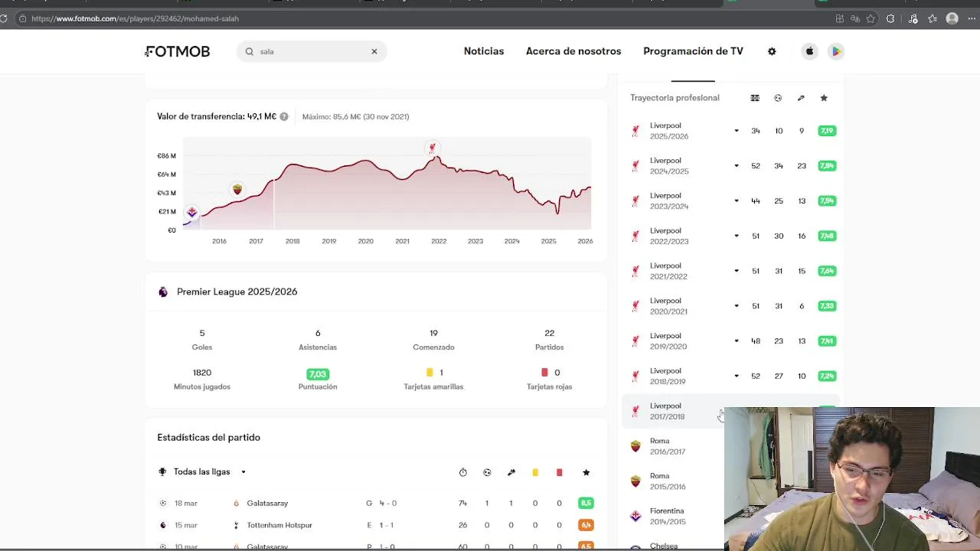This screenshot has width=980, height=551.
Task: Click the 6,4 rating for the Tottenham match
Action: (x=586, y=525)
